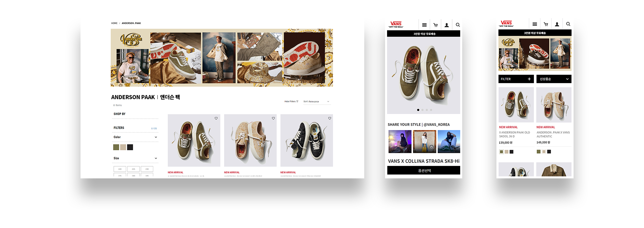Pick black swatch under mobile Old Skool 36 D

click(x=512, y=152)
